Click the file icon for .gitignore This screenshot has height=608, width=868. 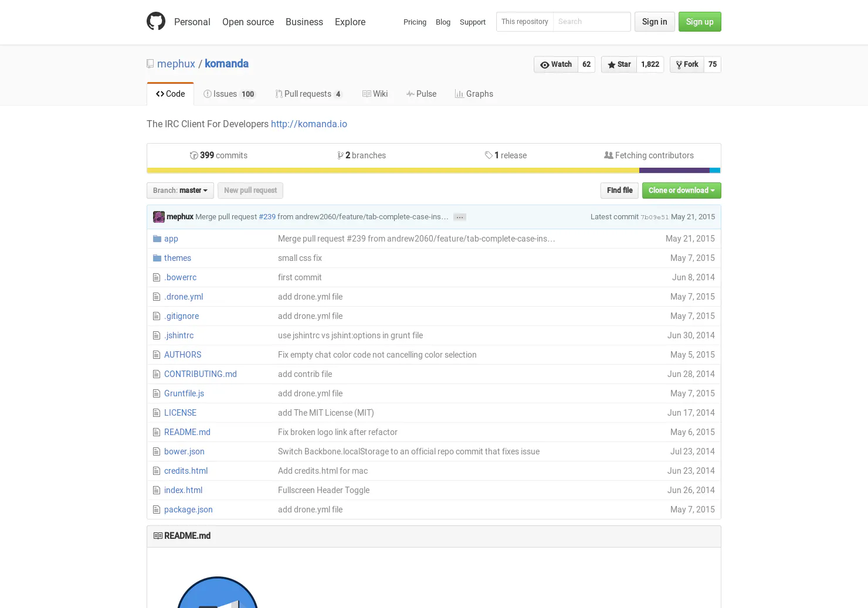pos(156,316)
